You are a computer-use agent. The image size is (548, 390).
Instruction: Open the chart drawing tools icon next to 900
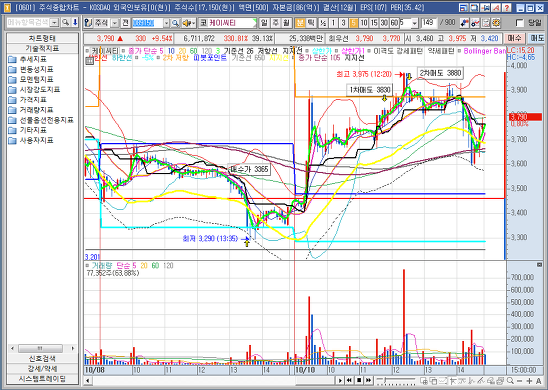coord(464,23)
